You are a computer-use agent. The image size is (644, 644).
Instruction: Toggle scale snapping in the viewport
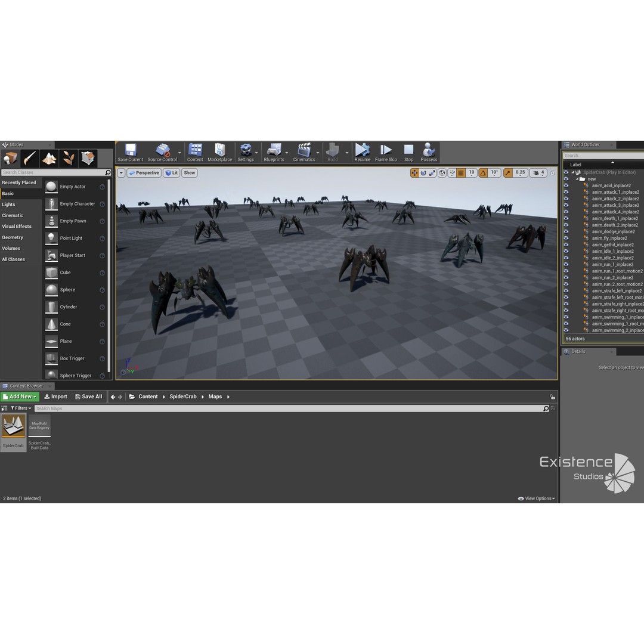[x=508, y=173]
